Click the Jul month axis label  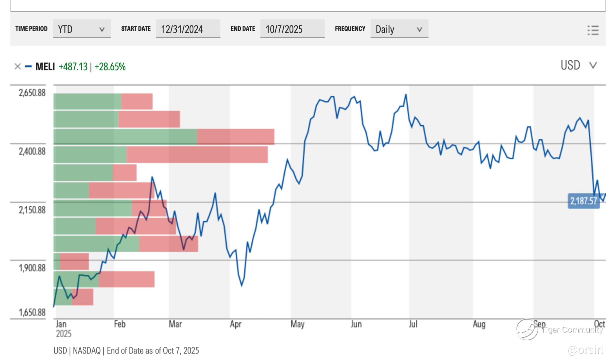pos(413,324)
